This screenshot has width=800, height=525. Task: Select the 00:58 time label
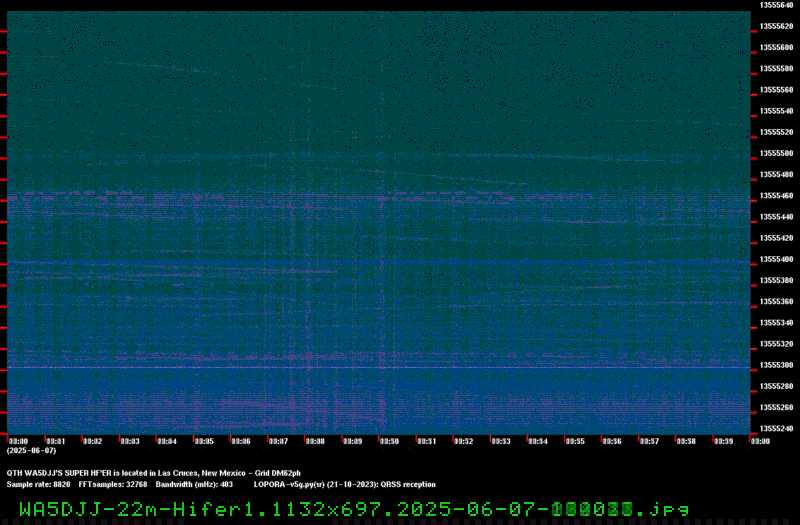(x=686, y=441)
